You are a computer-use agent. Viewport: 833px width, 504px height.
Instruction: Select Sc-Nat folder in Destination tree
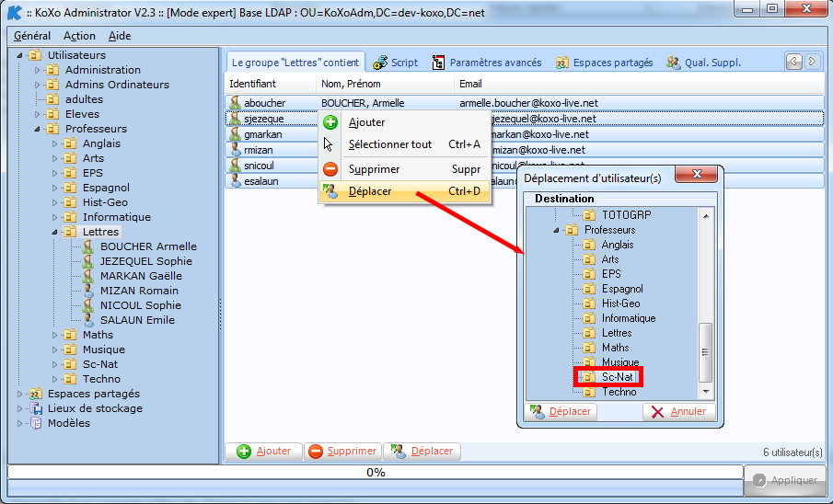(x=608, y=377)
